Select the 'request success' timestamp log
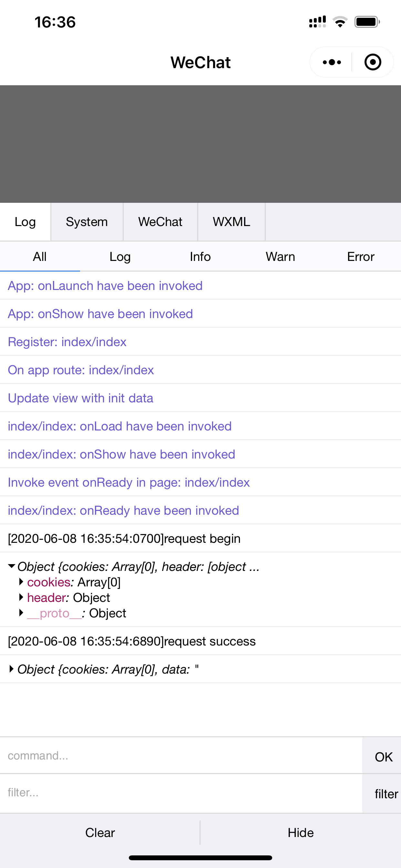The width and height of the screenshot is (401, 868). click(200, 641)
